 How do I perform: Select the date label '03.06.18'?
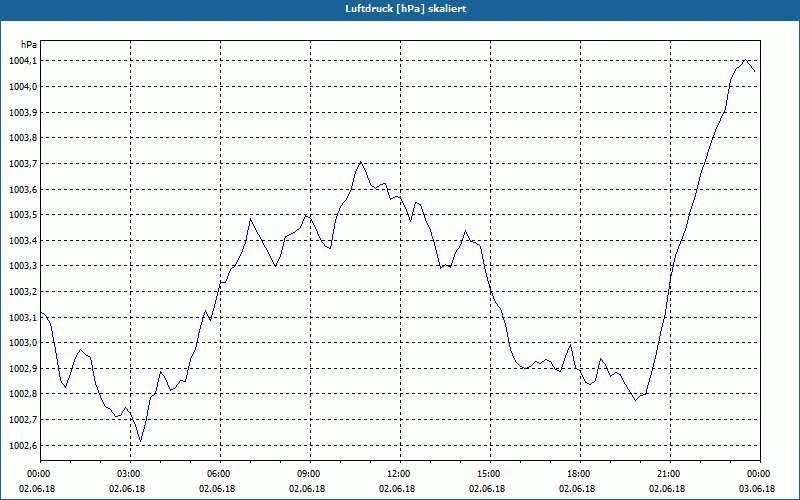757,489
